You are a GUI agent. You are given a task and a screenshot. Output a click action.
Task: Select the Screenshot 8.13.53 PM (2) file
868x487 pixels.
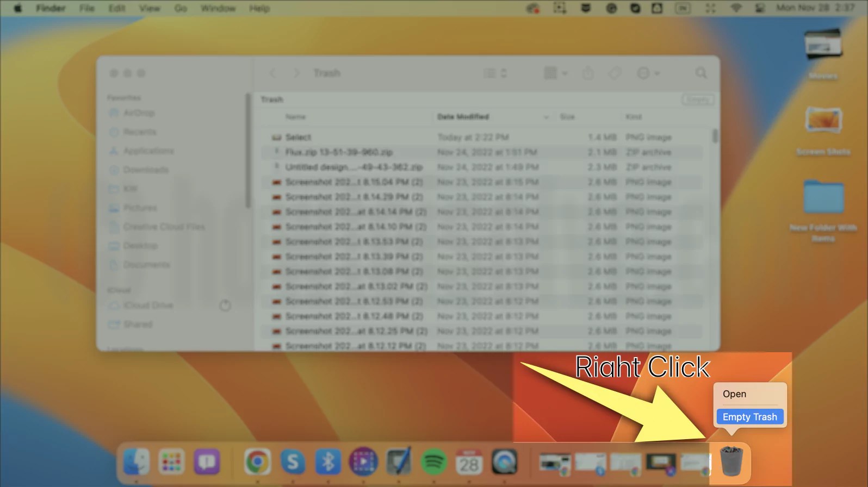pyautogui.click(x=481, y=242)
